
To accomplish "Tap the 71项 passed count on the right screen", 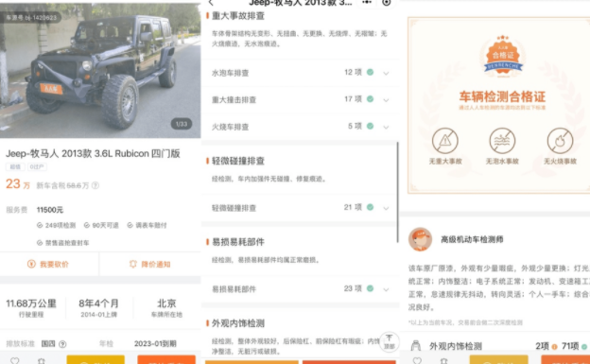I will [x=570, y=346].
